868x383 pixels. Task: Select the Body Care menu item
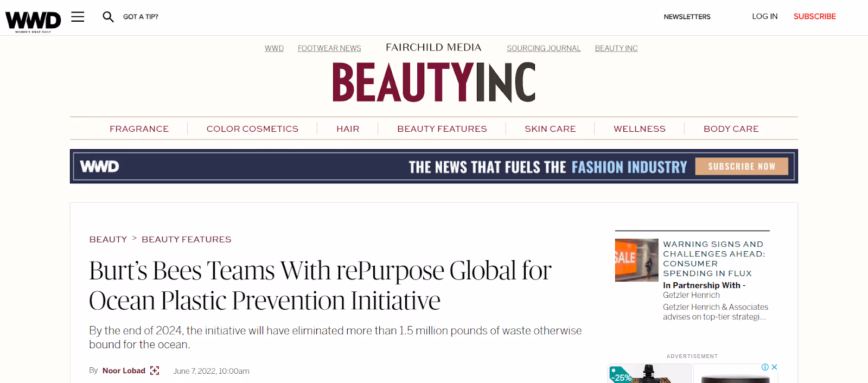(731, 129)
